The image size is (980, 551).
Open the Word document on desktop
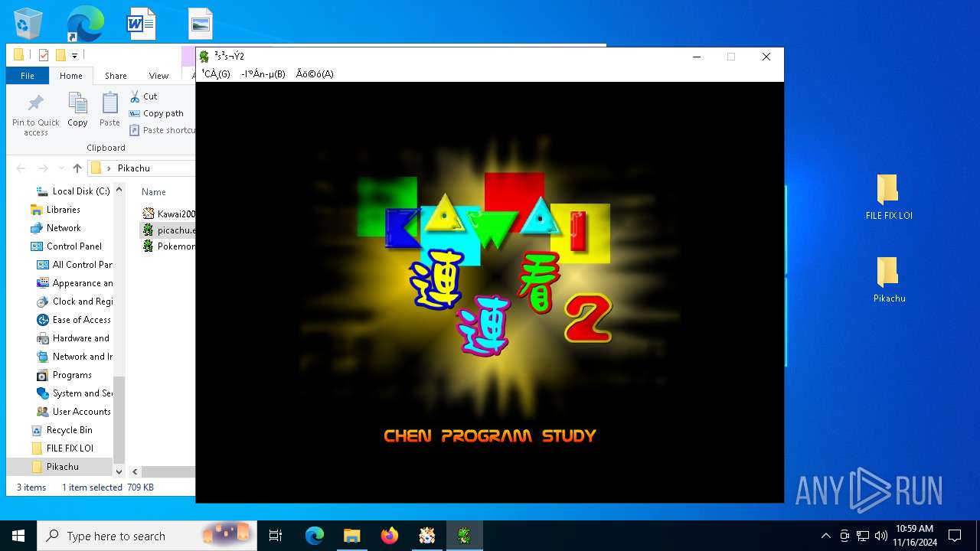[141, 23]
